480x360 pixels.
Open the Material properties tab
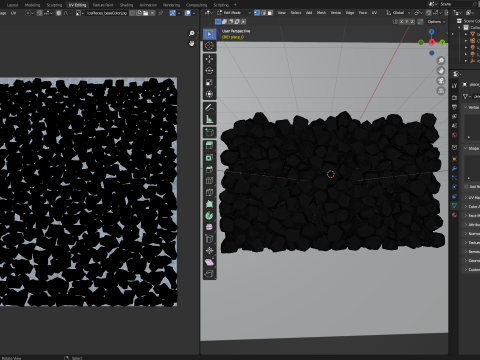[454, 215]
